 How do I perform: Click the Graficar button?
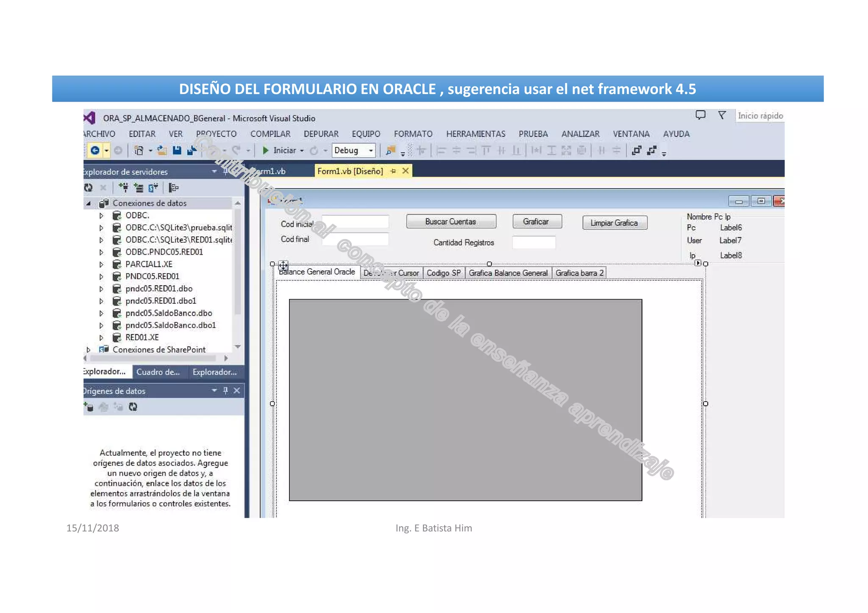pyautogui.click(x=537, y=222)
